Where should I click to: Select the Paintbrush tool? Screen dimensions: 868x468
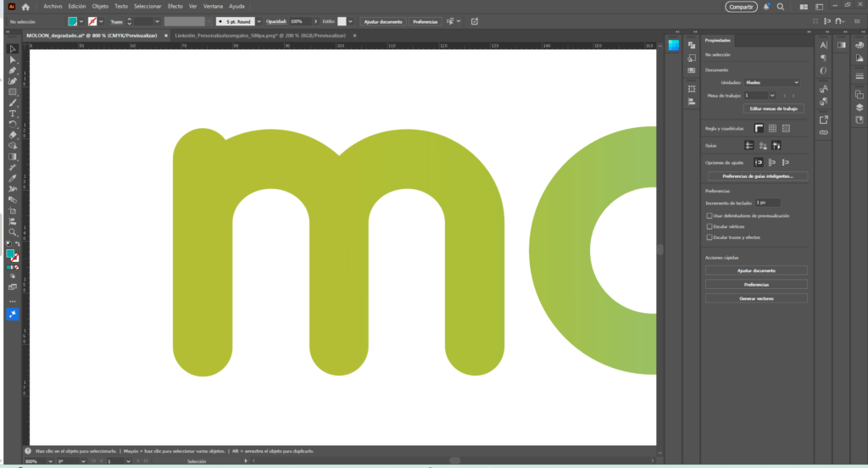[x=12, y=103]
